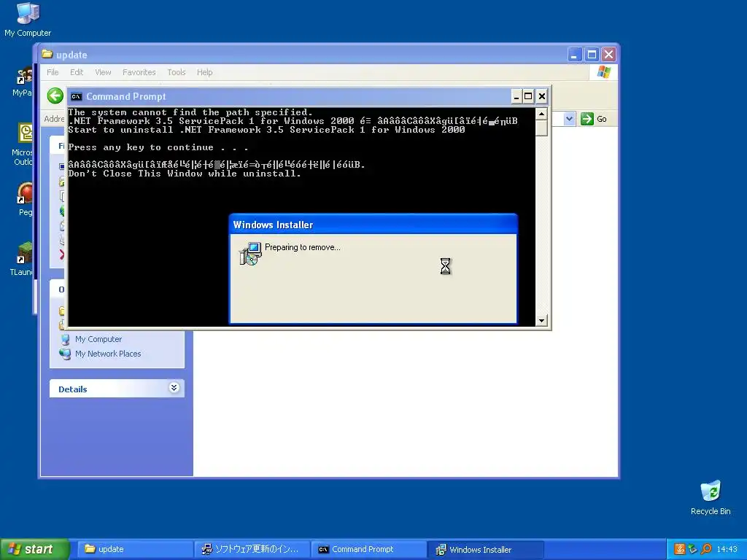
Task: Maximize the Command Prompt window
Action: [528, 97]
